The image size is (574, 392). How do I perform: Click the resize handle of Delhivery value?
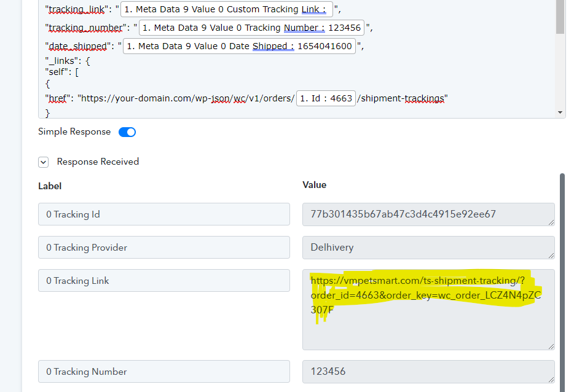[x=551, y=255]
